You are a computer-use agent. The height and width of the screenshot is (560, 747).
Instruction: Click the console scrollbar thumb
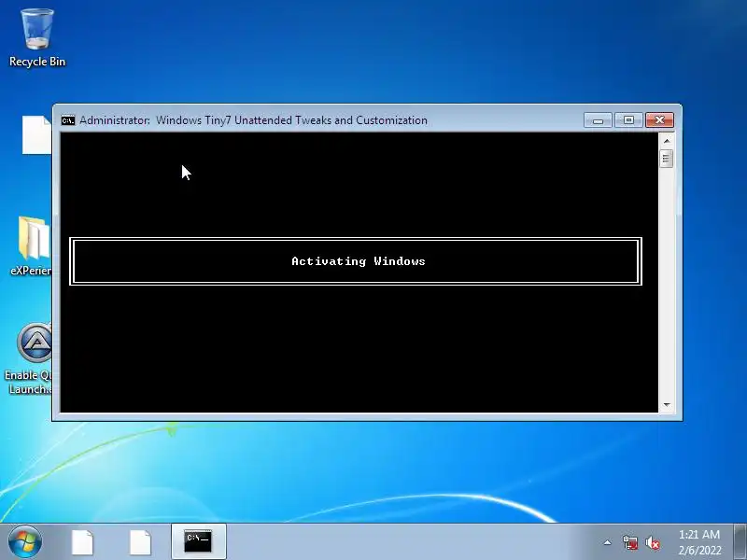(x=667, y=158)
